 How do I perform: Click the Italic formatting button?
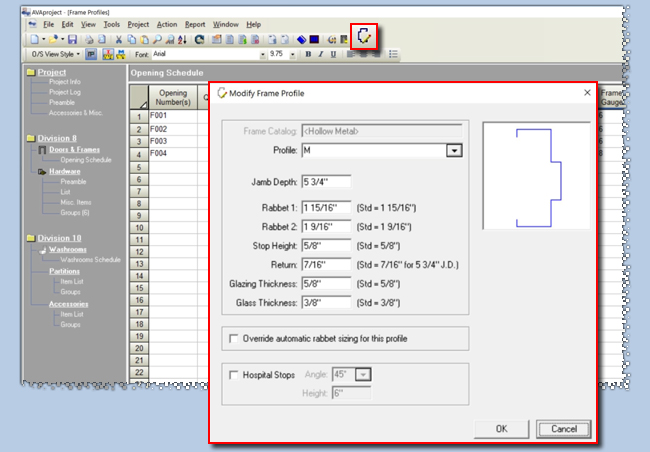(x=320, y=54)
